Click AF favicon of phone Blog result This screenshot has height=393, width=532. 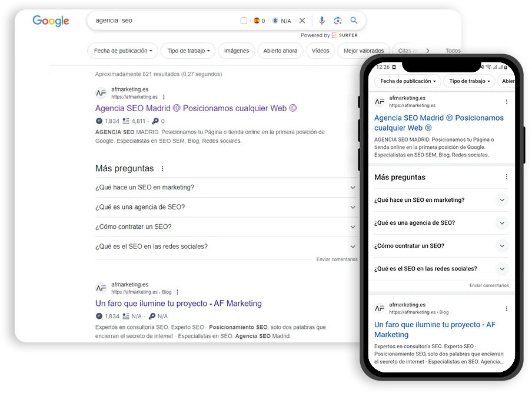(x=380, y=308)
